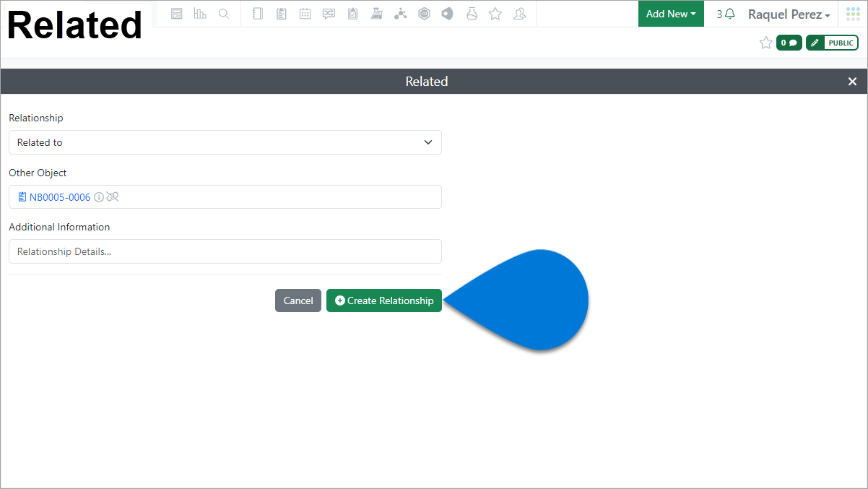Open the Add New dropdown
The image size is (868, 489).
(671, 14)
